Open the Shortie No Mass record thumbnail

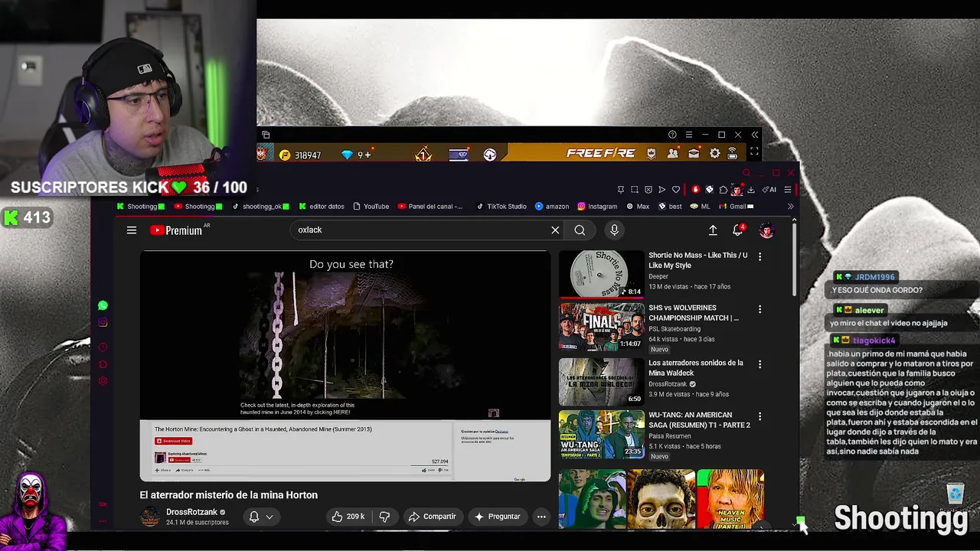coord(602,274)
